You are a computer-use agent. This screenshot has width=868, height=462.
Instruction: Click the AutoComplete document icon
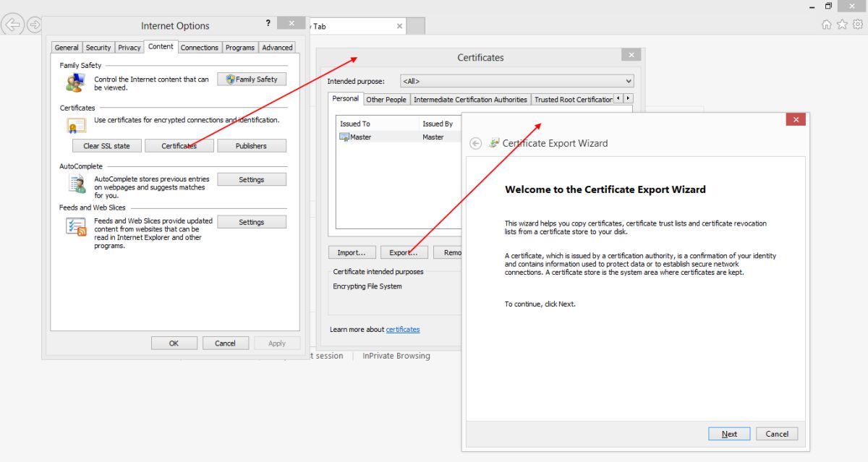click(77, 184)
